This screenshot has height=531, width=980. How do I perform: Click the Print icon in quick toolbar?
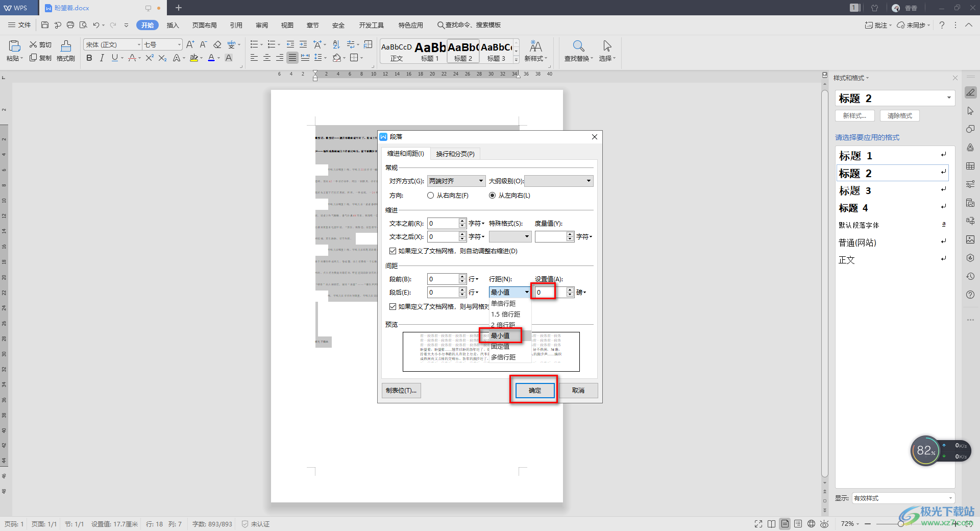[70, 25]
